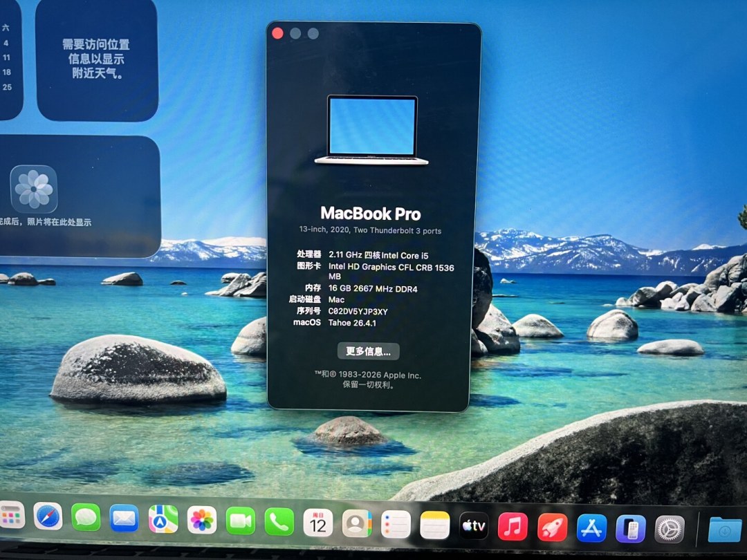Viewport: 747px width, 560px height.
Task: Open Safari from the Dock
Action: coord(48,516)
